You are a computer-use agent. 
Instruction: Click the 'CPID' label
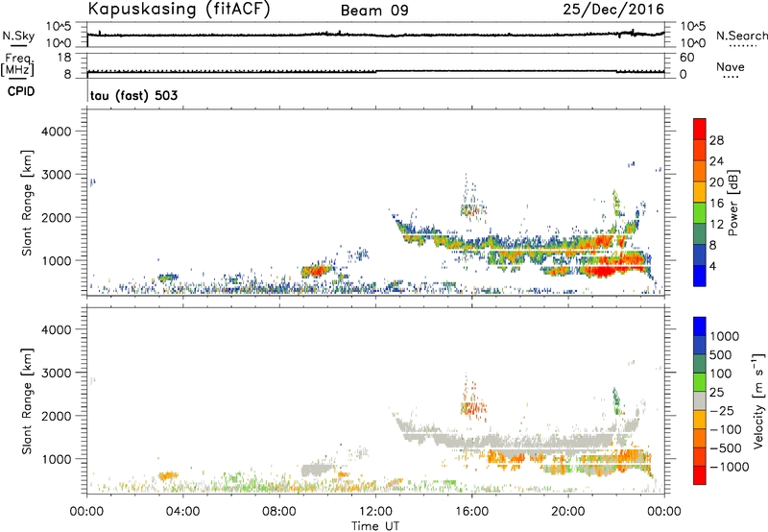pyautogui.click(x=21, y=91)
